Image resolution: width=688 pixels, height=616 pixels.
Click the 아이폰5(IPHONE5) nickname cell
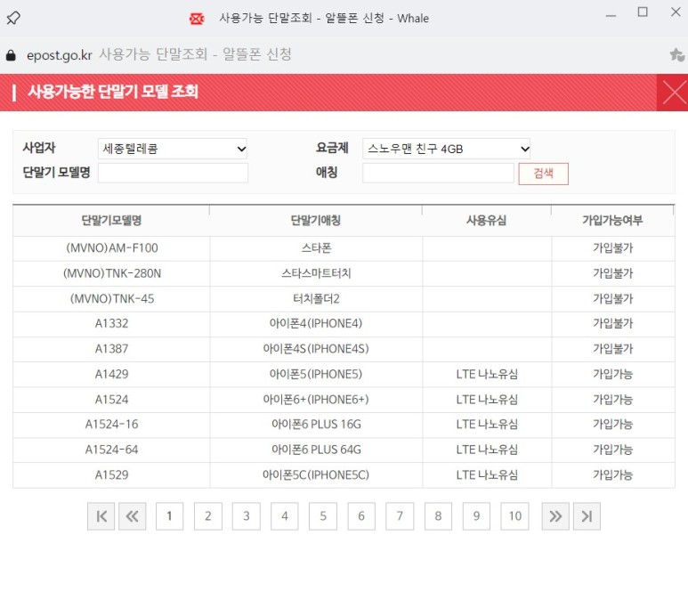click(x=316, y=374)
